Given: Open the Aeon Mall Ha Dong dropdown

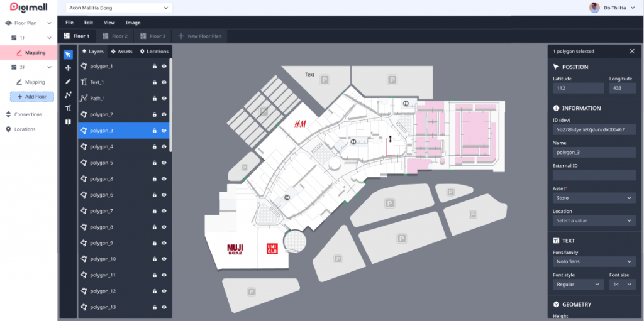Looking at the screenshot, I should tap(118, 8).
